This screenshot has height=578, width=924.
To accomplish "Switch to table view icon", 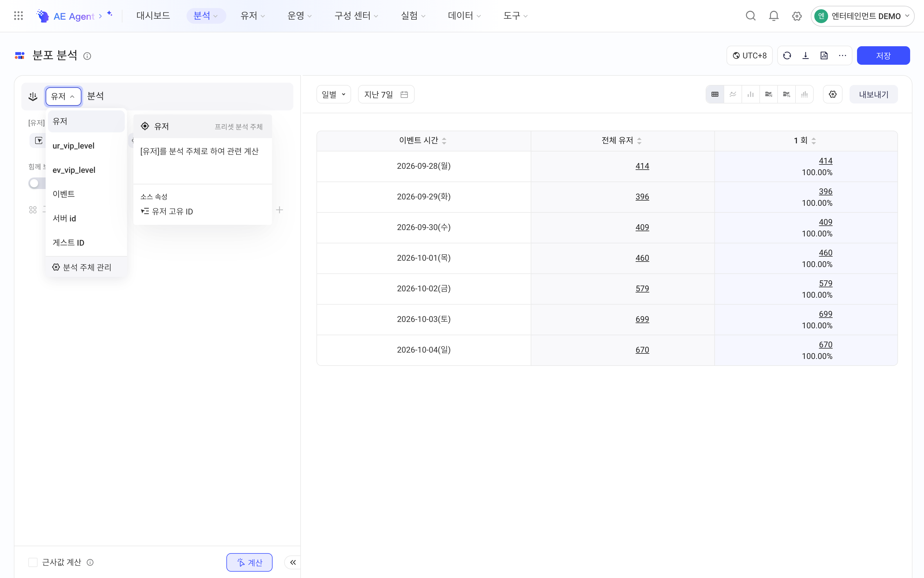I will pos(715,95).
